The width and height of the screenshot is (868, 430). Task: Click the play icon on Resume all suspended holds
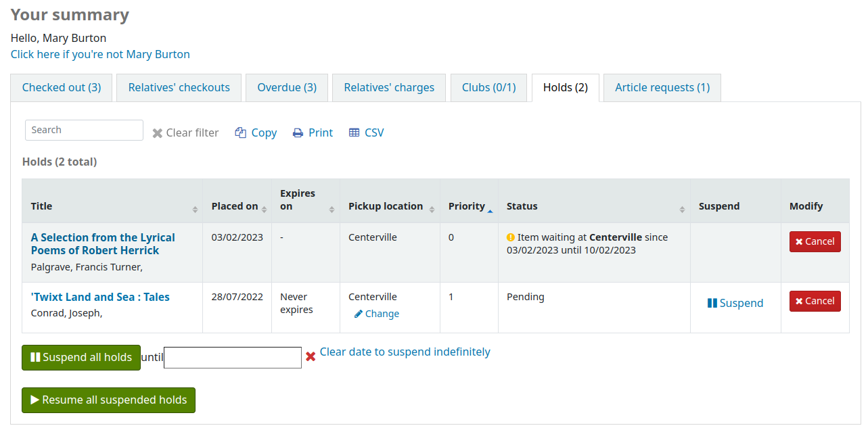pyautogui.click(x=35, y=400)
